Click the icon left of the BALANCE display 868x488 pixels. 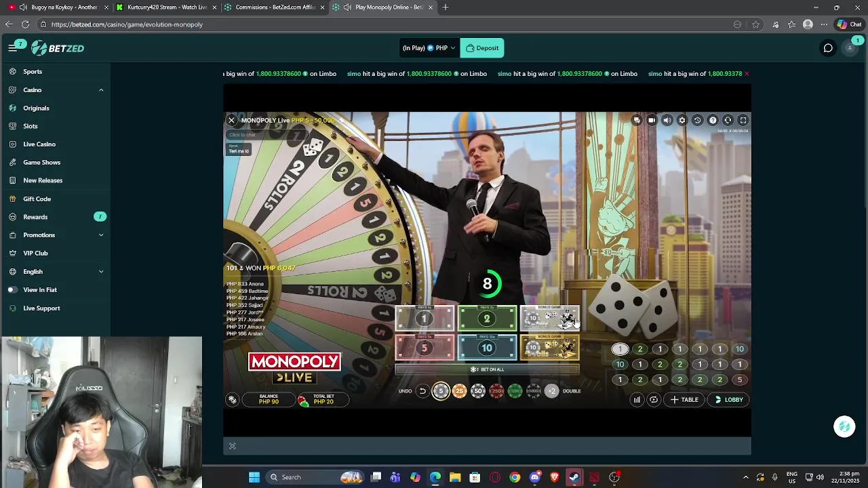click(233, 400)
